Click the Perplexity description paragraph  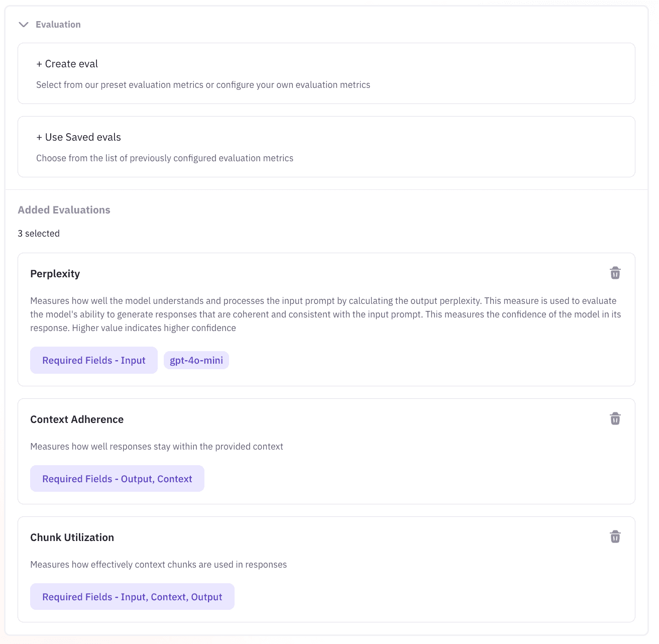(325, 314)
